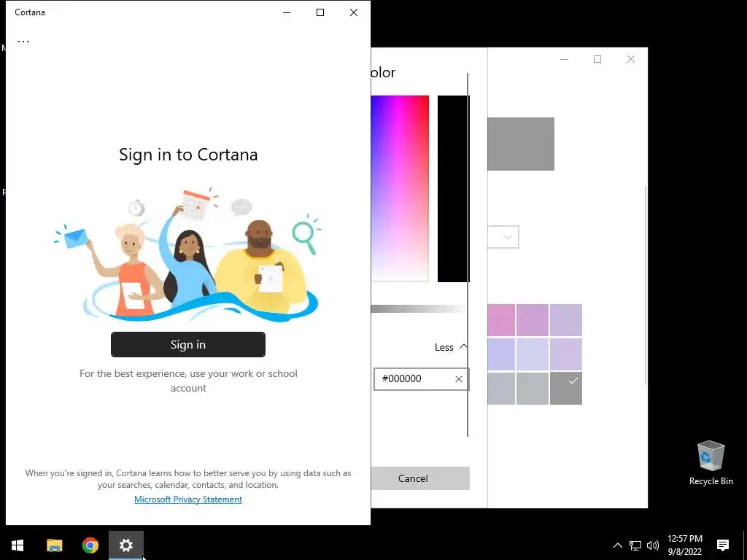747x560 pixels.
Task: Launch Google Chrome from the taskbar
Action: (90, 545)
